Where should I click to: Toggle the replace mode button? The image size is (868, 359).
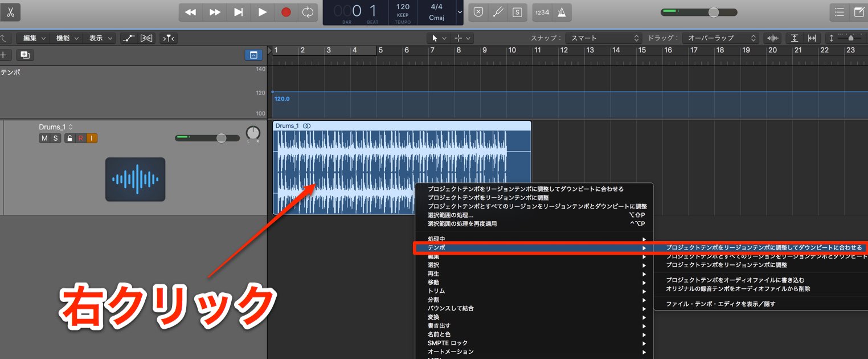478,12
